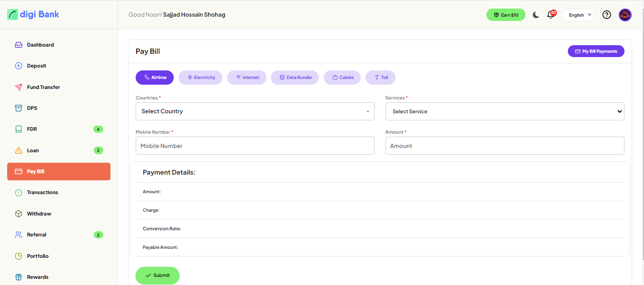This screenshot has width=644, height=285.
Task: Go to Fund Transfer in sidebar
Action: tap(43, 87)
